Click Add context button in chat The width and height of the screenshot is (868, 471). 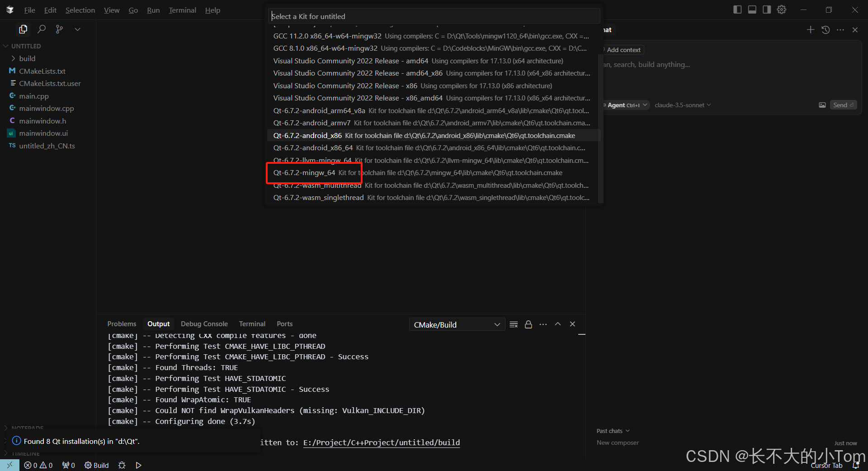point(623,50)
